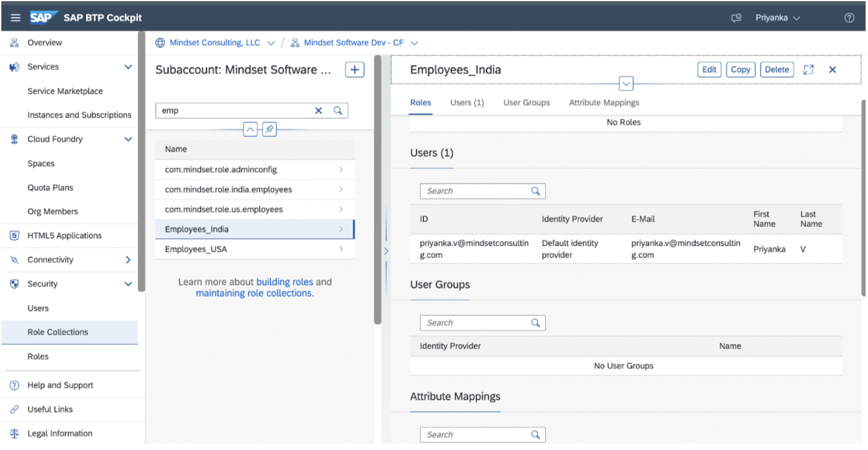The width and height of the screenshot is (868, 450).
Task: Click the Help icon in the top right
Action: [849, 17]
